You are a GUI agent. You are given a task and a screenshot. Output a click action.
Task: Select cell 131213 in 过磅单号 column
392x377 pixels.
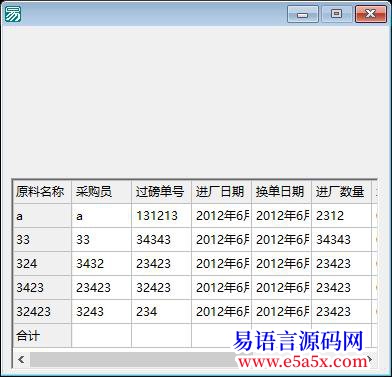161,216
